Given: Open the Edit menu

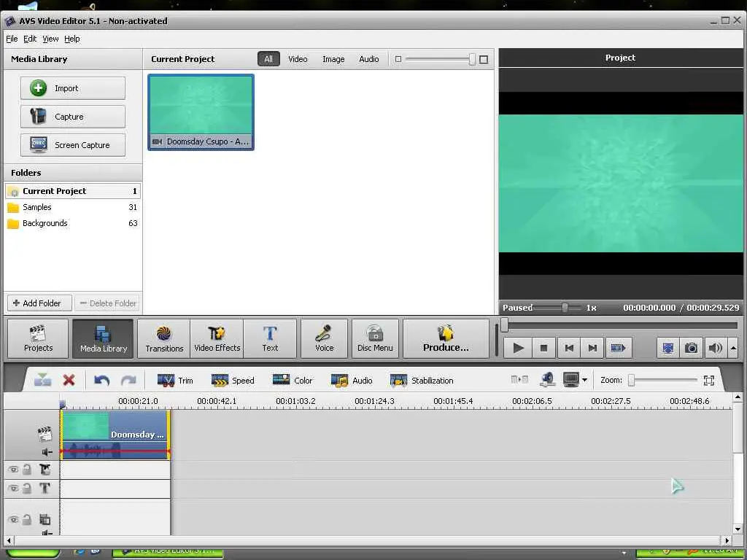Looking at the screenshot, I should [x=30, y=39].
